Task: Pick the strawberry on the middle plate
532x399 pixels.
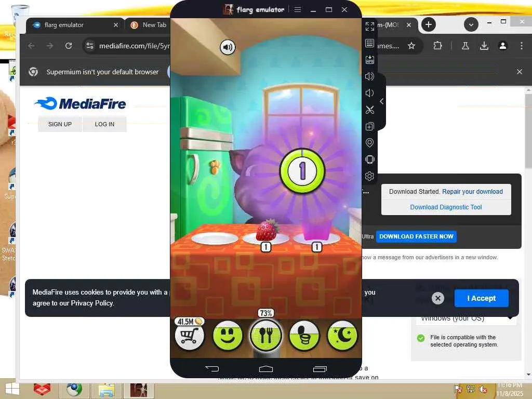Action: 267,230
